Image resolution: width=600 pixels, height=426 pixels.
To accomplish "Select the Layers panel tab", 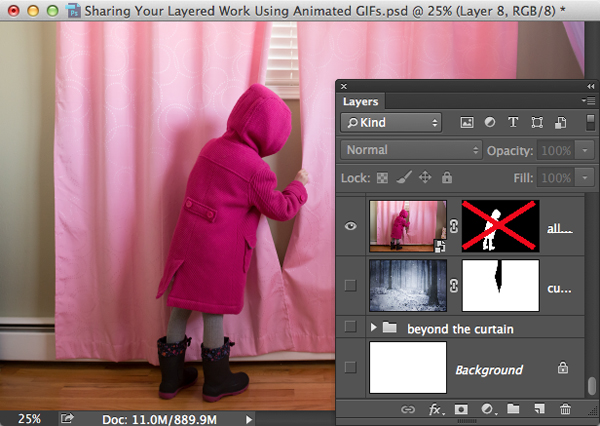I will coord(360,101).
